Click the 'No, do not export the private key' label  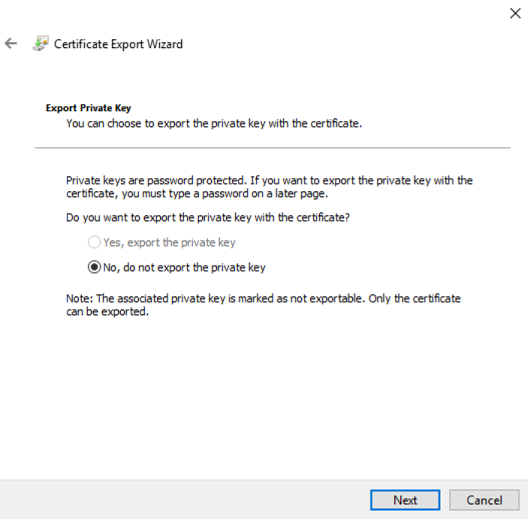(x=184, y=267)
